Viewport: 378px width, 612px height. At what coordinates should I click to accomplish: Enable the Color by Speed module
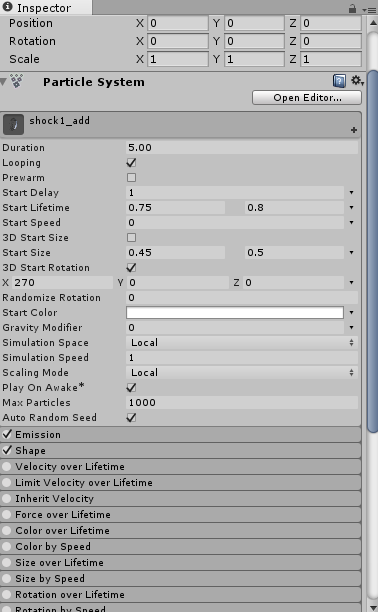7,546
